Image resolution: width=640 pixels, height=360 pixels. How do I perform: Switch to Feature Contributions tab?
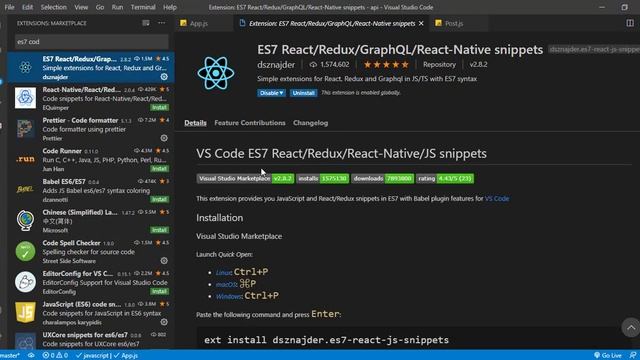[250, 123]
